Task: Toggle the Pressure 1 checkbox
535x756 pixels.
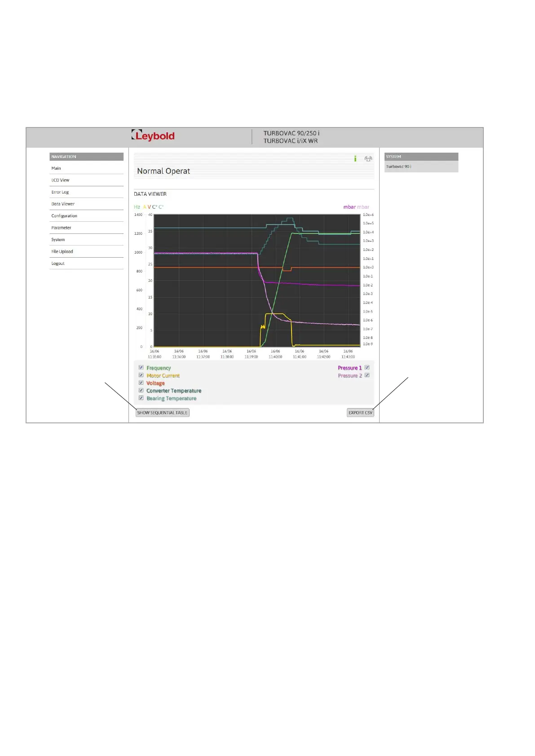Action: point(367,367)
